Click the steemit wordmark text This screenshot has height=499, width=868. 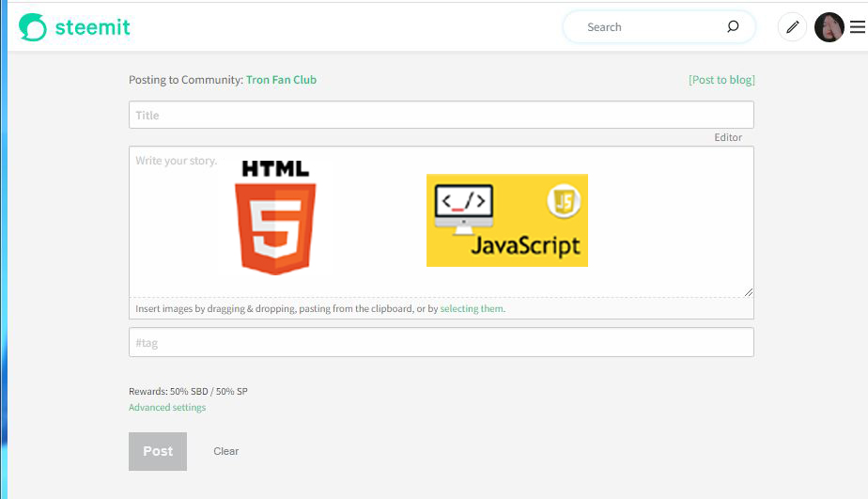tap(92, 27)
